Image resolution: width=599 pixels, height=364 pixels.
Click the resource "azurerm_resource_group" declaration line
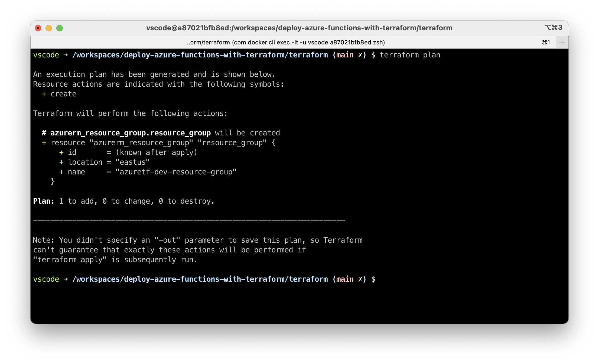pyautogui.click(x=158, y=143)
